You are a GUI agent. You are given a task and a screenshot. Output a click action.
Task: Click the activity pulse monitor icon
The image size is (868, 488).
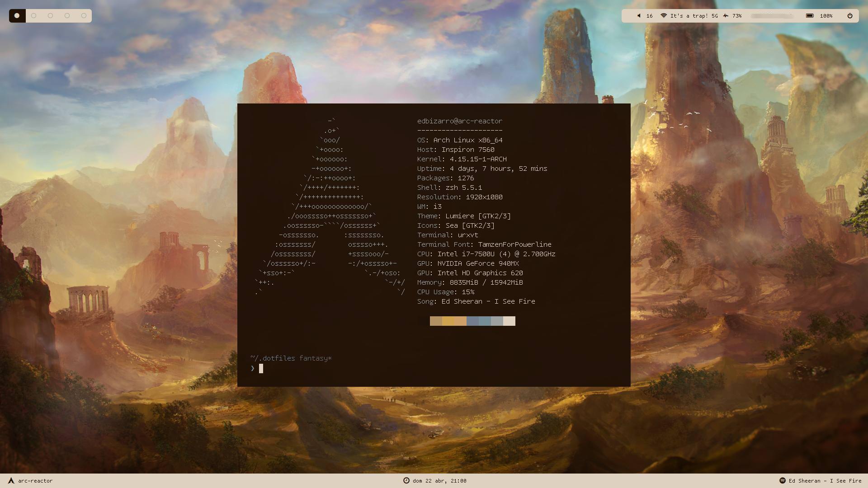(x=726, y=16)
